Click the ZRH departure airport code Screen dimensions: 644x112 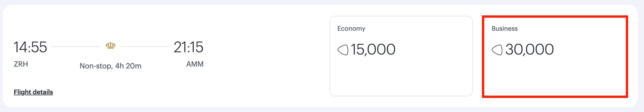point(21,64)
